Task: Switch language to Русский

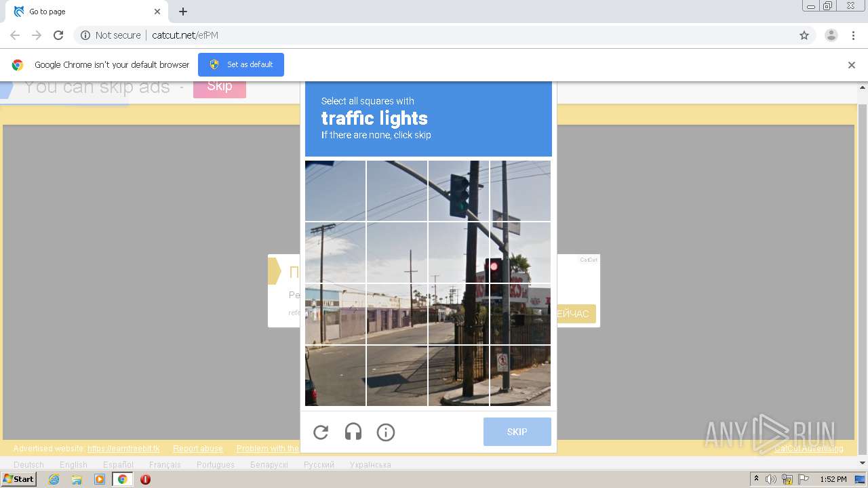Action: [319, 465]
